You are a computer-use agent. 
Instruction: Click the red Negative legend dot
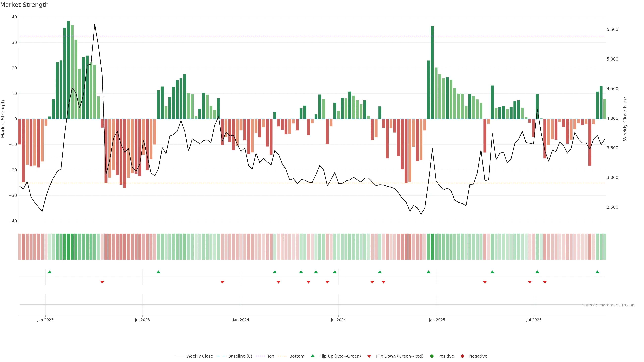click(462, 356)
